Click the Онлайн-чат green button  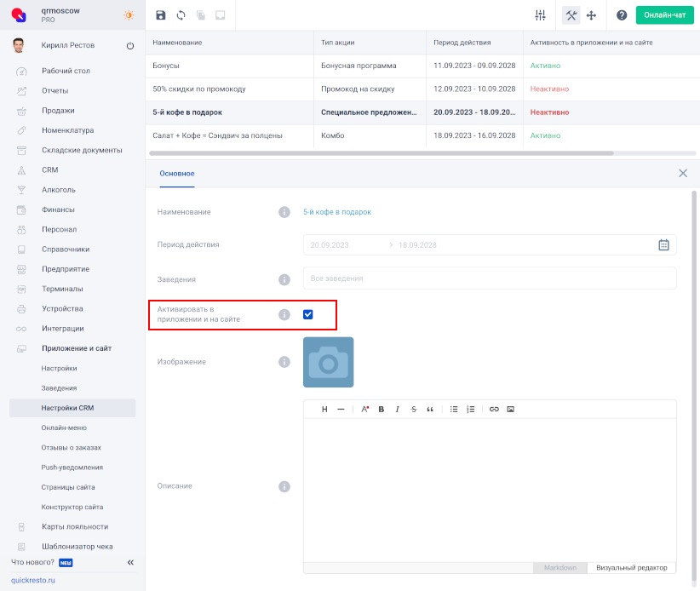click(x=665, y=15)
